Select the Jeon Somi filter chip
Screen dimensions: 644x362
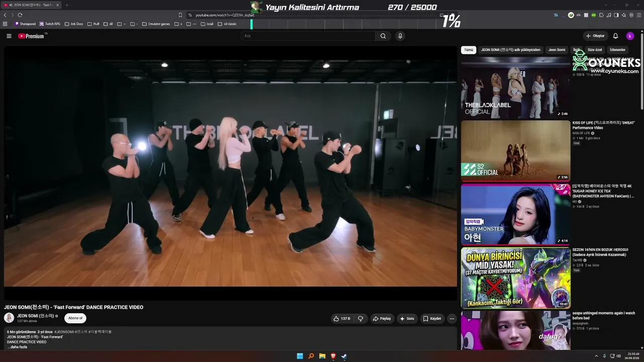(x=556, y=50)
